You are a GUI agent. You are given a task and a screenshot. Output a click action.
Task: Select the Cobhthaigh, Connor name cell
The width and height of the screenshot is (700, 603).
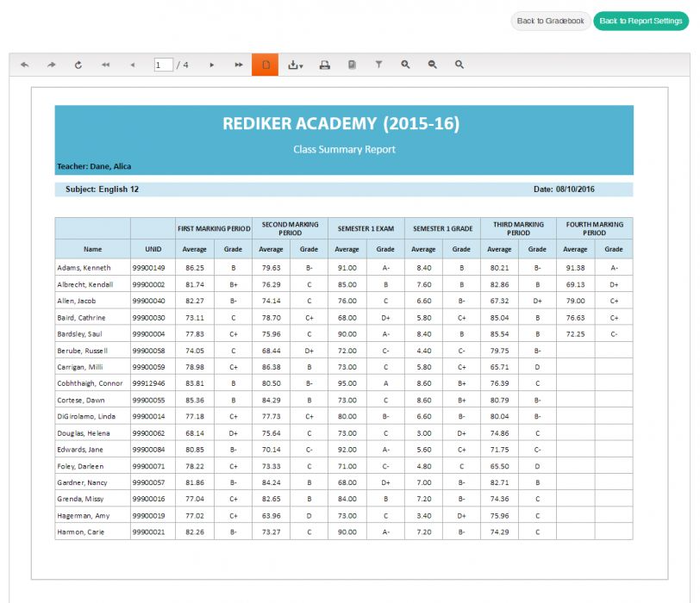point(93,383)
